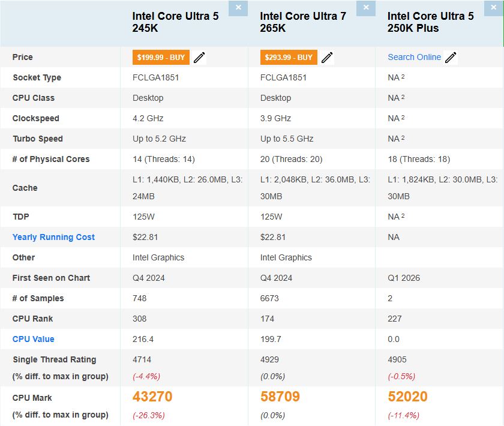Remove Intel Core Ultra 7 265K from comparison
Image resolution: width=504 pixels, height=426 pixels.
[x=366, y=8]
